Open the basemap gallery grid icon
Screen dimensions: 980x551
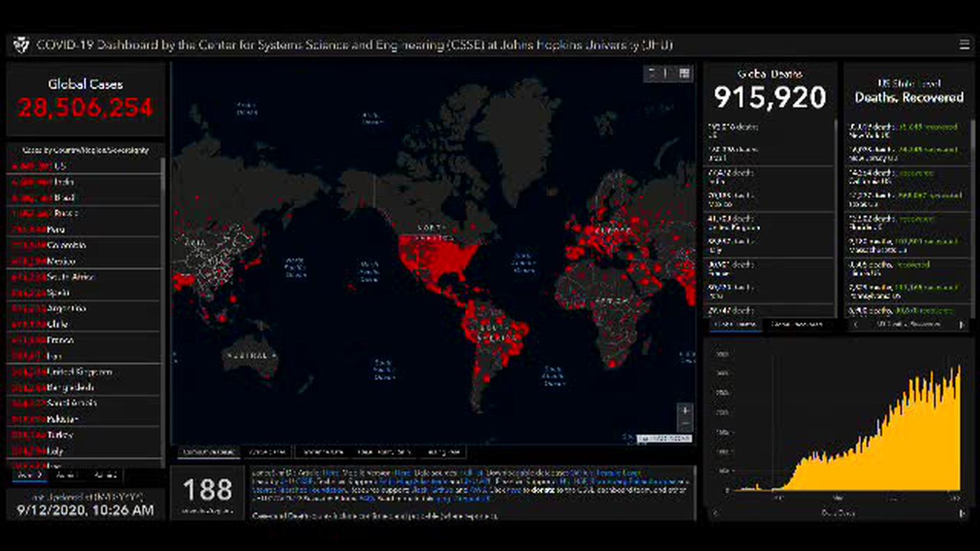[x=684, y=73]
